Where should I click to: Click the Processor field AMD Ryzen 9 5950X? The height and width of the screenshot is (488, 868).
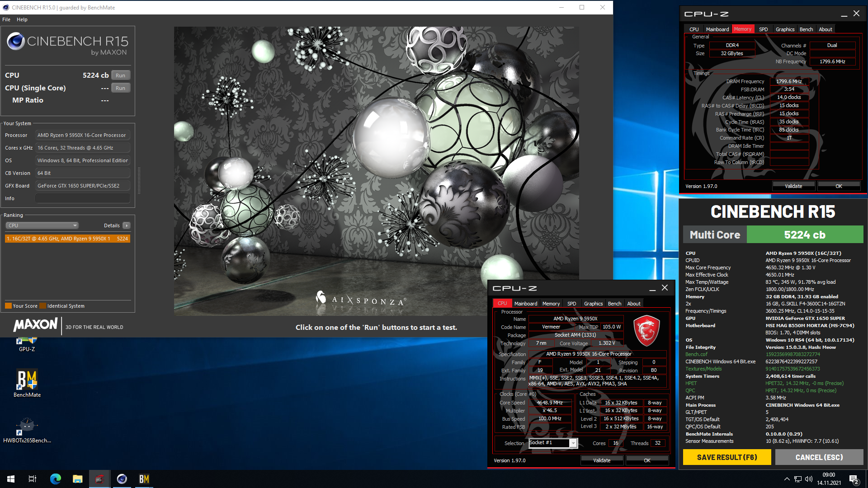point(83,135)
